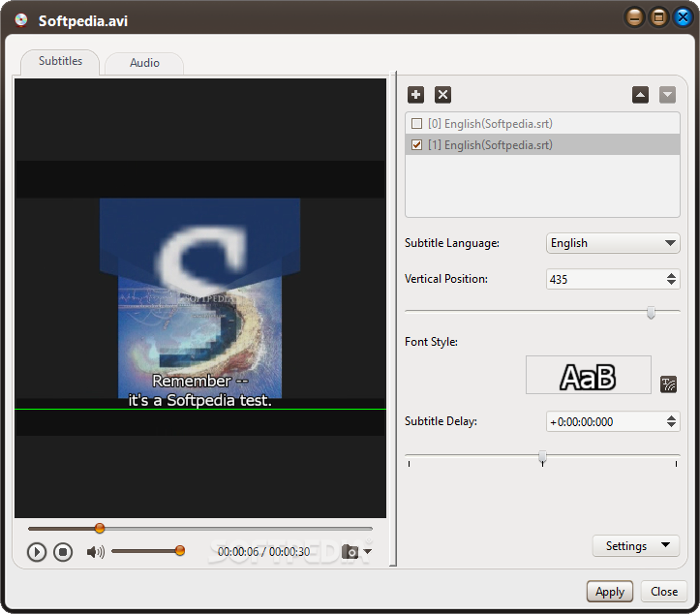
Task: Add a new subtitle file
Action: coord(415,95)
